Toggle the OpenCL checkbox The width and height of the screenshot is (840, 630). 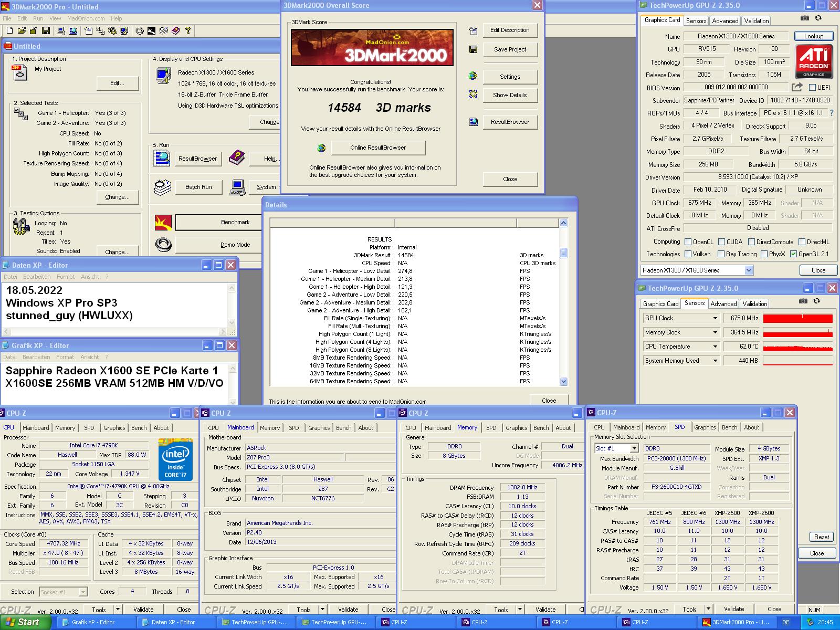pos(688,242)
